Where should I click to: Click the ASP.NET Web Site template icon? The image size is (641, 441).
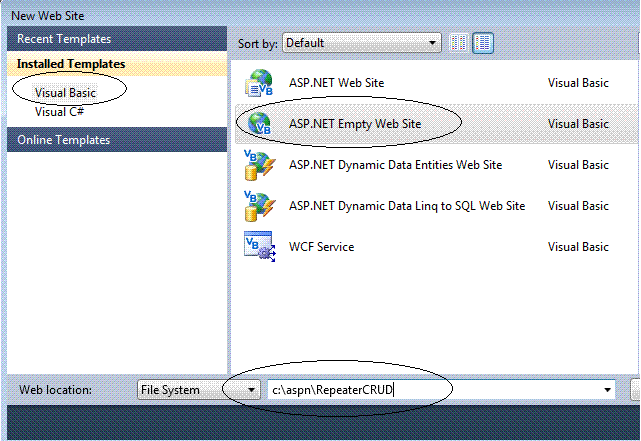pos(259,83)
